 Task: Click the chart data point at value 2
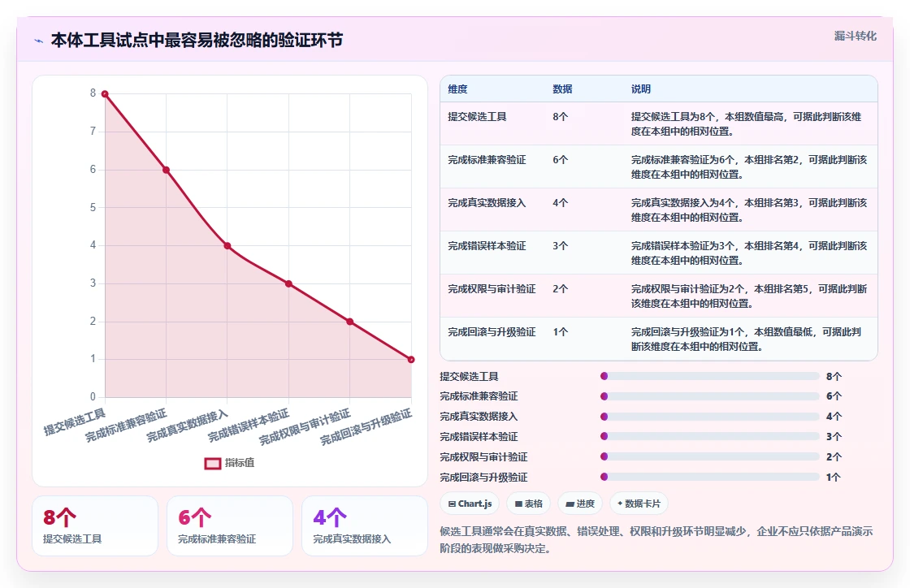[350, 322]
